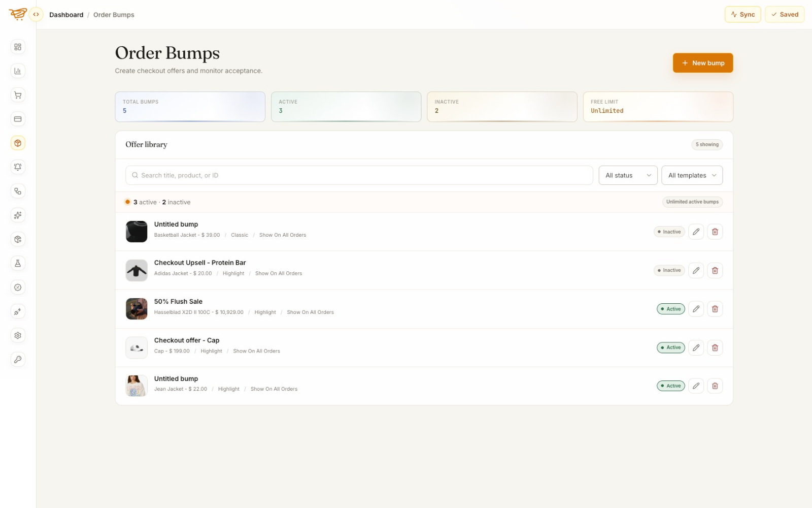Open the settings gear sidebar icon
Screen dimensions: 812x508
coord(18,335)
